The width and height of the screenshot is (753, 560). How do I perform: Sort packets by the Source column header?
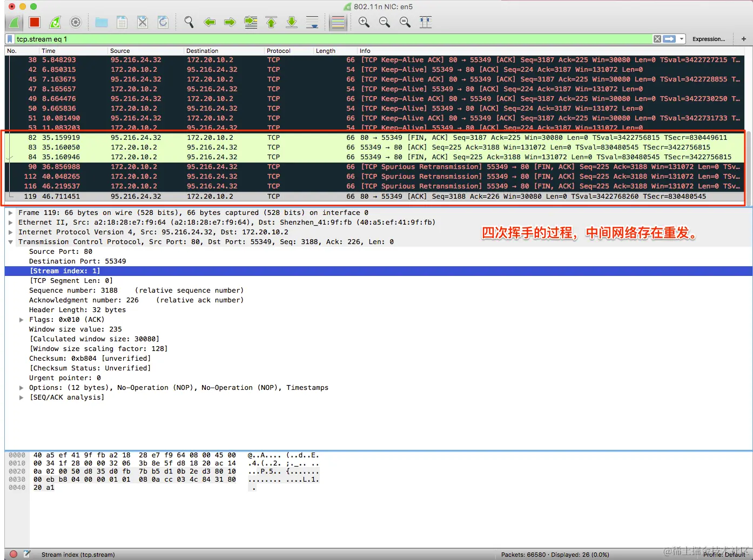click(146, 51)
